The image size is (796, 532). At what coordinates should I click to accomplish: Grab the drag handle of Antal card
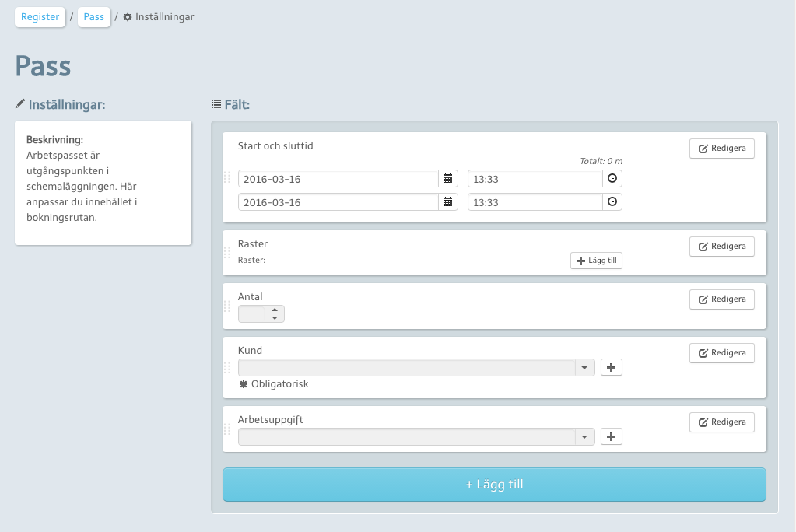point(227,306)
